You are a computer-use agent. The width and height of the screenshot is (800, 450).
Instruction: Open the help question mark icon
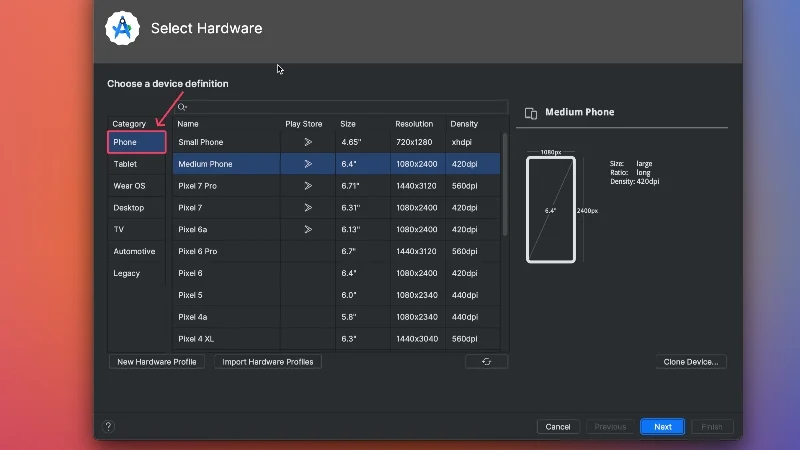tap(108, 427)
